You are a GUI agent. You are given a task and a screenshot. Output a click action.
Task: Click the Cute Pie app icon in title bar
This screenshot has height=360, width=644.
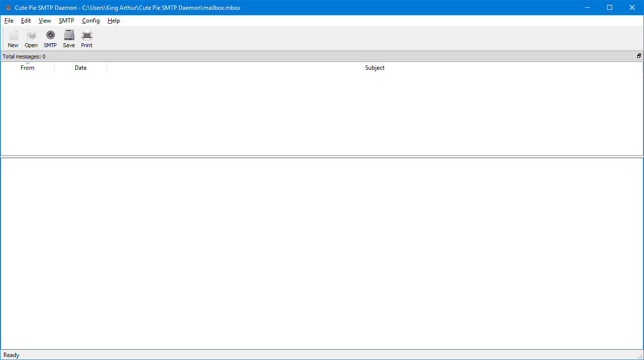pos(8,8)
